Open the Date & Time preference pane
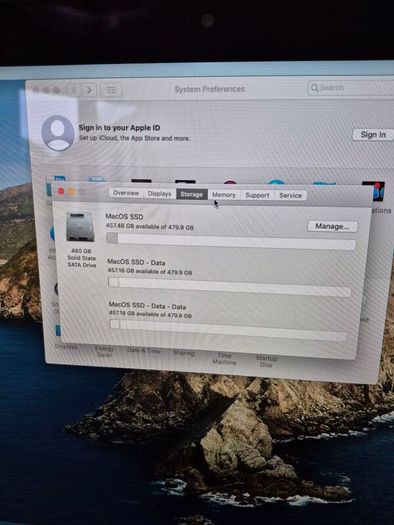Screen dimensions: 394x525 [144, 350]
